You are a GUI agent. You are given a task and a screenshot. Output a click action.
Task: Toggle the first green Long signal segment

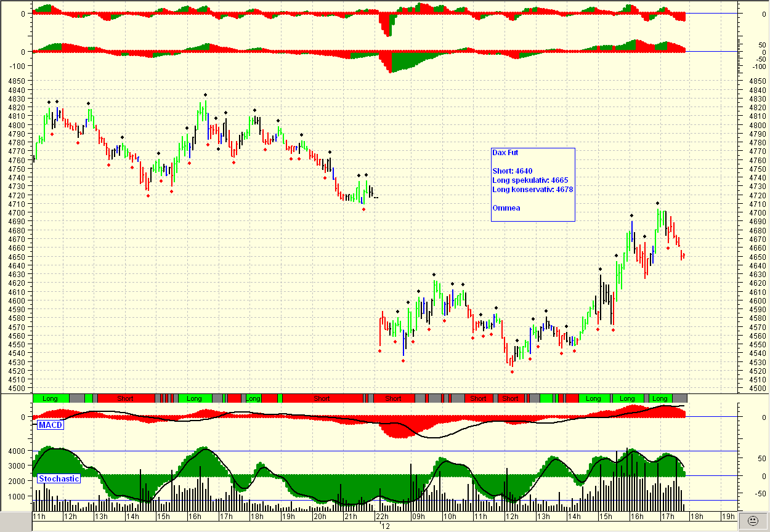pyautogui.click(x=49, y=398)
